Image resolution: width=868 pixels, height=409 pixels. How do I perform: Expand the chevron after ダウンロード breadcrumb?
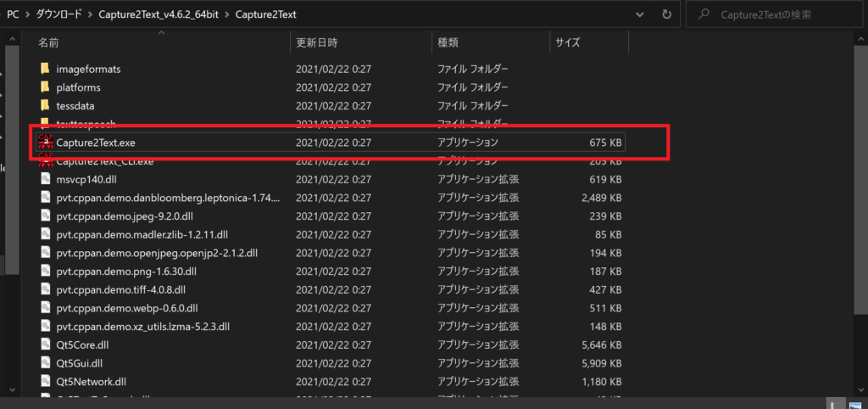click(91, 15)
